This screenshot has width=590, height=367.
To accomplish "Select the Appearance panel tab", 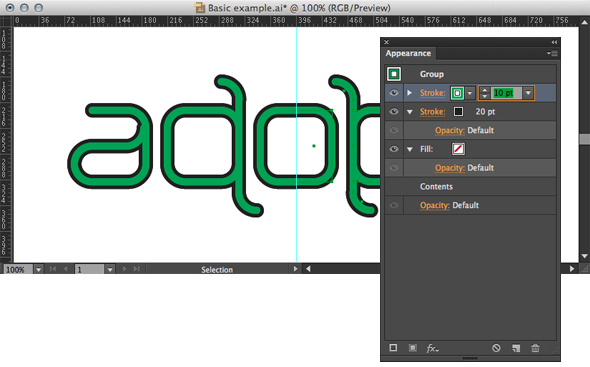I will point(408,53).
